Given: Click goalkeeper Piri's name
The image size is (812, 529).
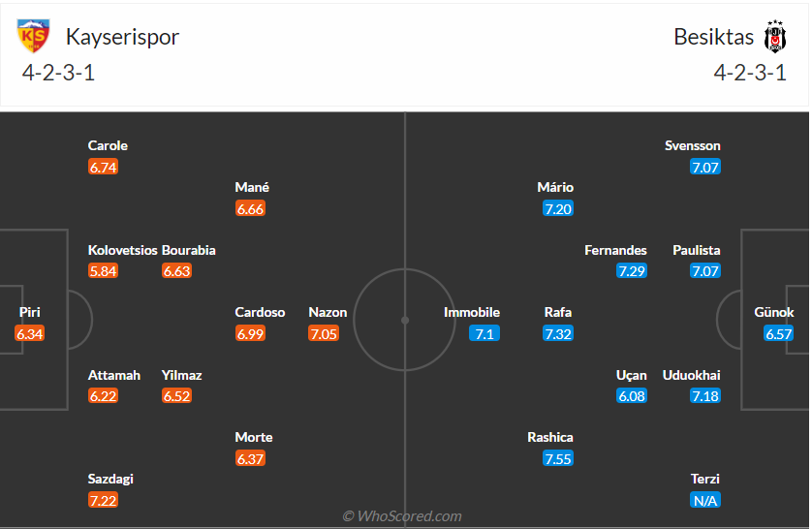Looking at the screenshot, I should click(30, 312).
